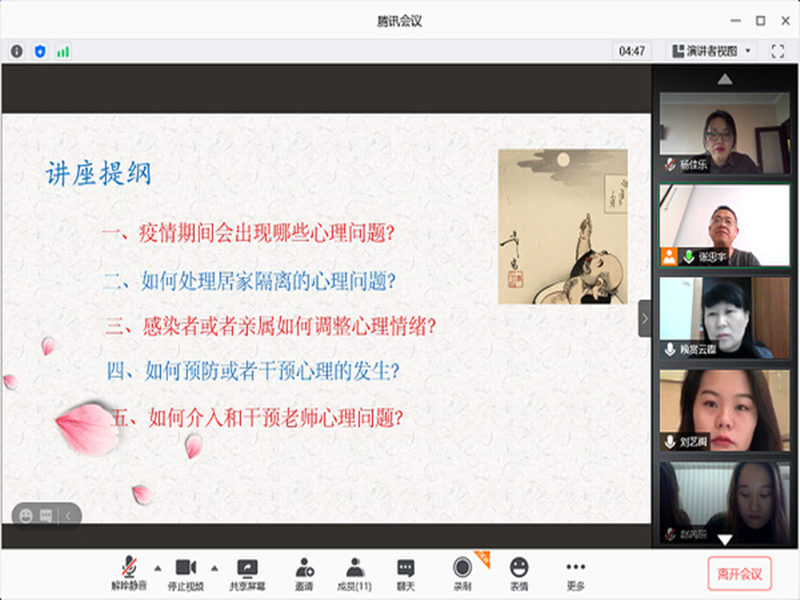
Task: Click outline item 二、如何处理居家隔离的心理问题?
Action: [x=249, y=281]
